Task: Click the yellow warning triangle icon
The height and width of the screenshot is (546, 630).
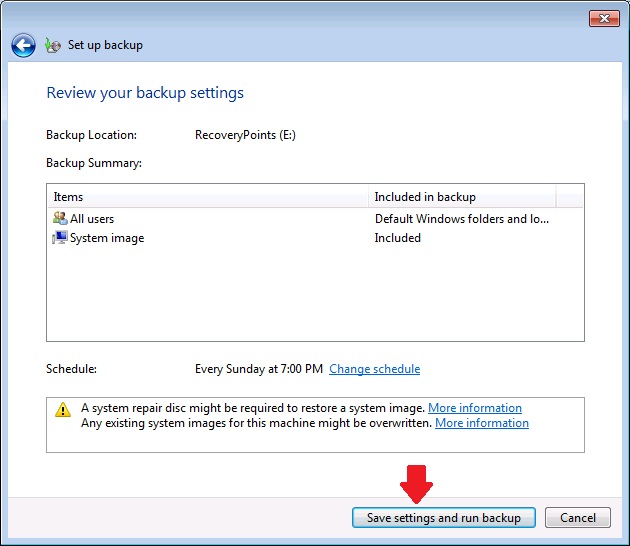Action: (x=63, y=409)
